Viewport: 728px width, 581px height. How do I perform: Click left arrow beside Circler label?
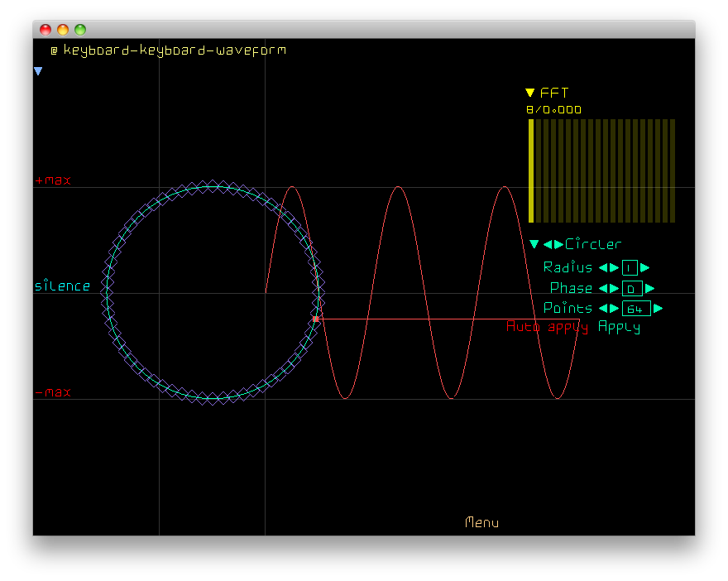(x=548, y=244)
